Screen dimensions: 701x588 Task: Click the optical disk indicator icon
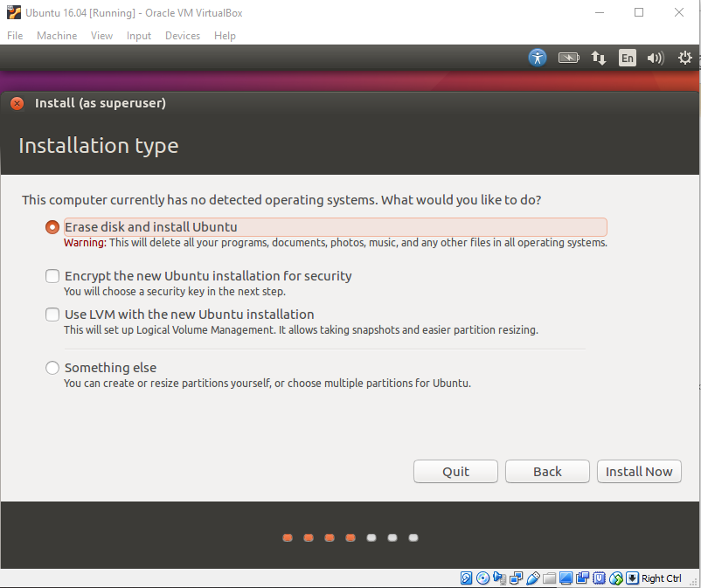(x=482, y=578)
